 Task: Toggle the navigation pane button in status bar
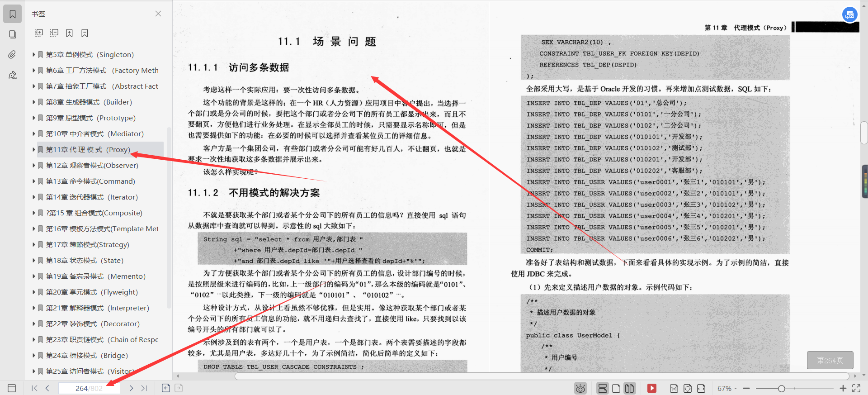pos(12,388)
